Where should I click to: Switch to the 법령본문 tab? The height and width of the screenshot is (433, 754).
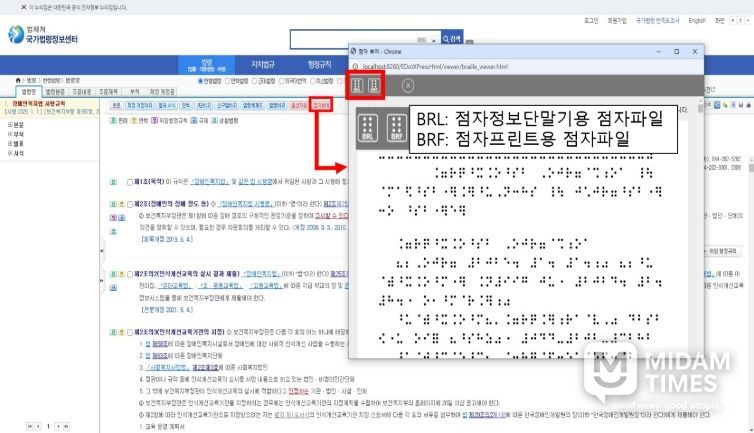55,91
